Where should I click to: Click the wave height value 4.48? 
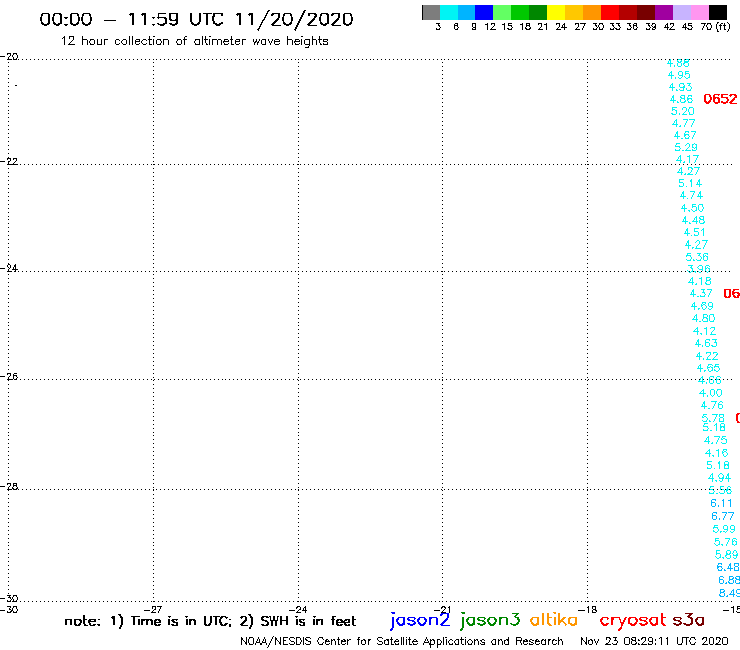(x=694, y=220)
